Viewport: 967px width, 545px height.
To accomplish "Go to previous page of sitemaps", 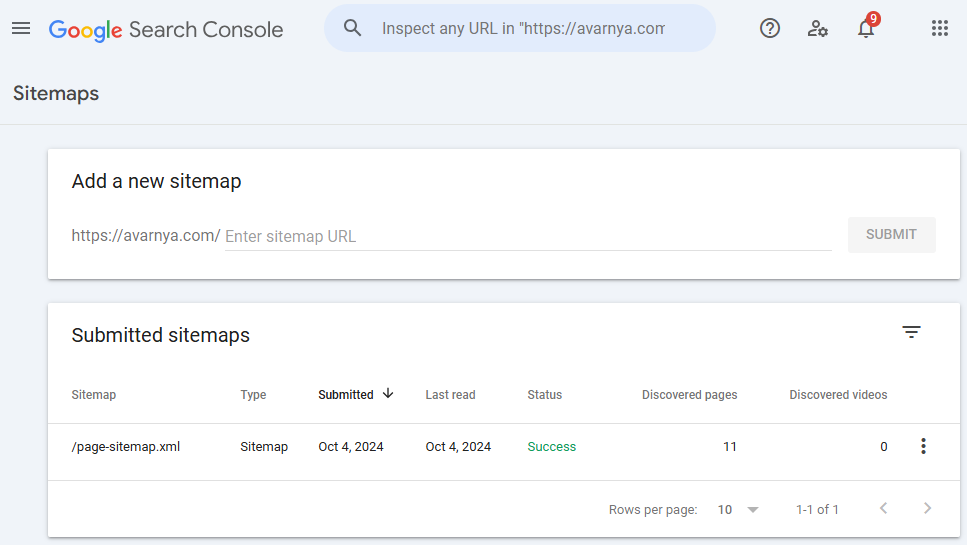I will point(883,509).
